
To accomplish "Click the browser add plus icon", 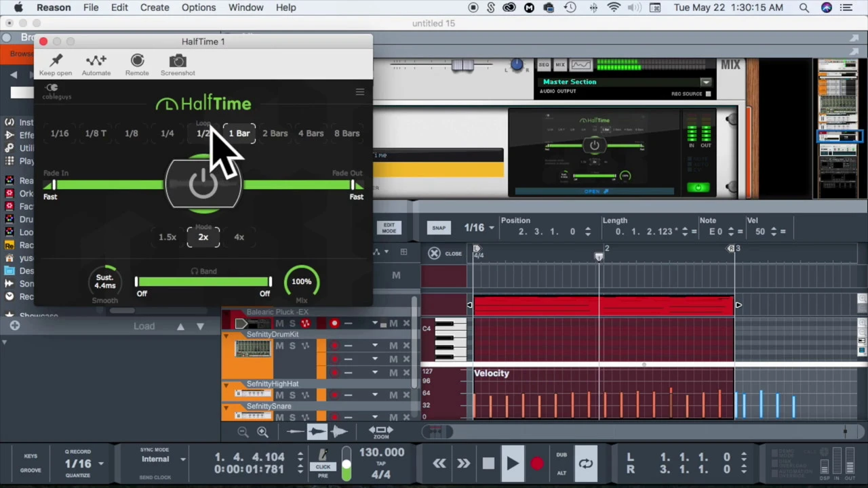I will (x=14, y=326).
